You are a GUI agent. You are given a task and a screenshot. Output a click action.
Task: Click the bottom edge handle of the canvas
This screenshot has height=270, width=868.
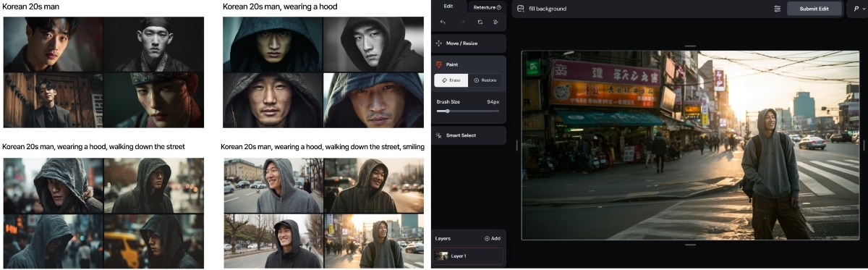(x=690, y=245)
